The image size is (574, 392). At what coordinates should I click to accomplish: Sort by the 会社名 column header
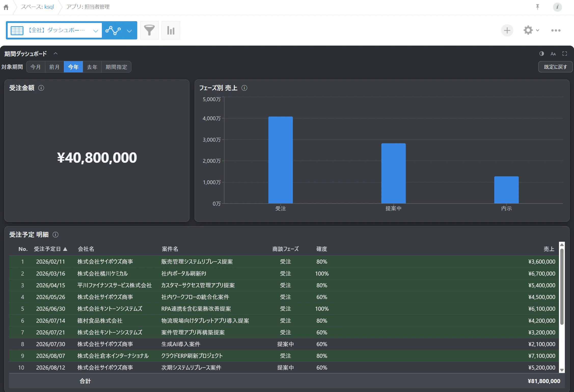(86, 249)
